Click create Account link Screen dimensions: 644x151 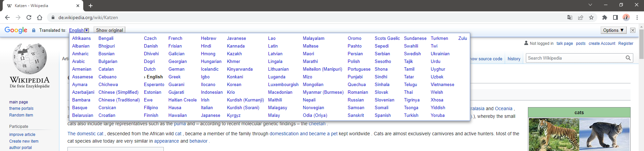coord(602,43)
